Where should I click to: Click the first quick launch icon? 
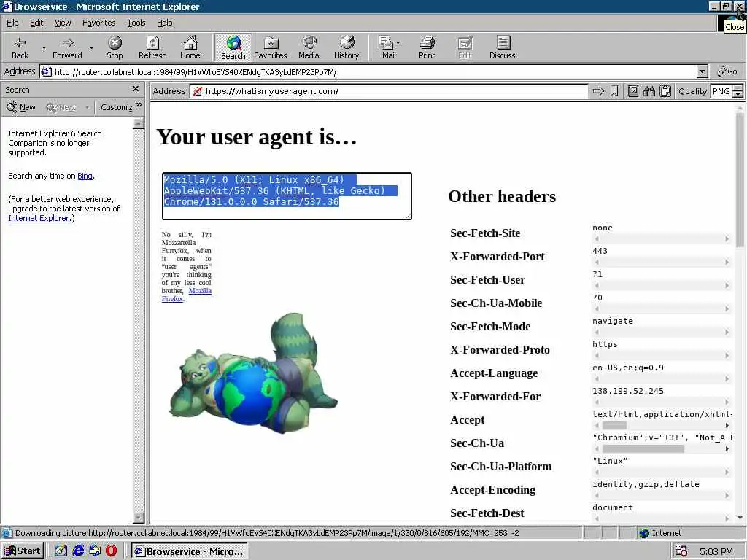pos(61,551)
